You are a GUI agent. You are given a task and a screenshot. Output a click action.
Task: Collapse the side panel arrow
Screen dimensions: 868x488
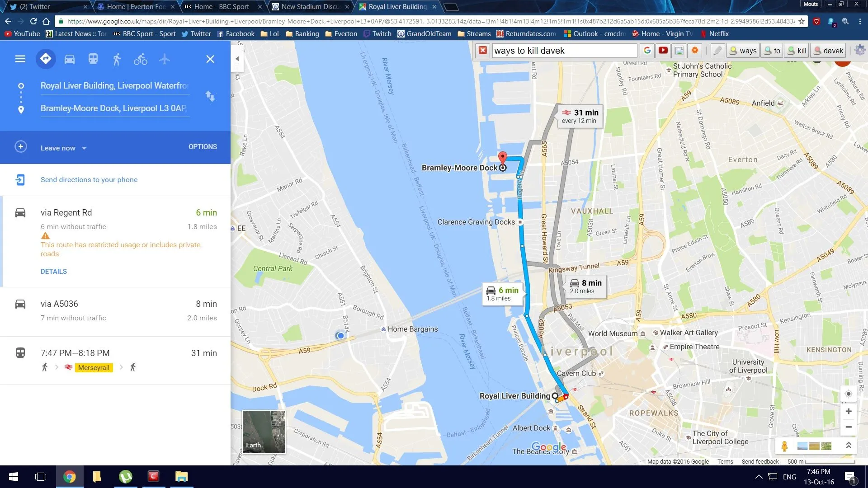237,59
